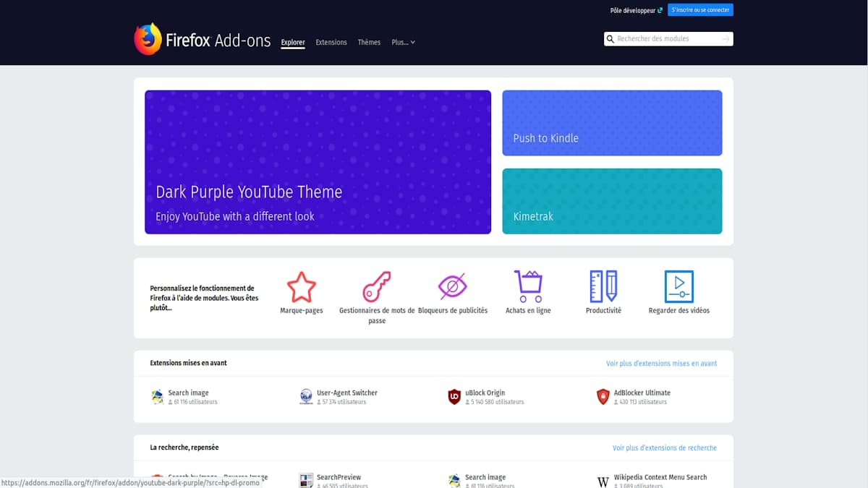The width and height of the screenshot is (868, 488).
Task: Switch to the Extensions tab
Action: (x=331, y=43)
